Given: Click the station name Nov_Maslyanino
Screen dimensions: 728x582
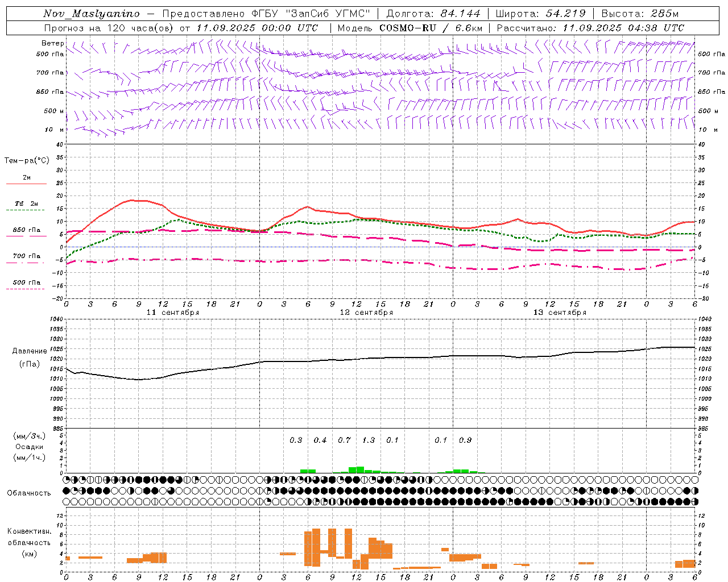Looking at the screenshot, I should [92, 14].
